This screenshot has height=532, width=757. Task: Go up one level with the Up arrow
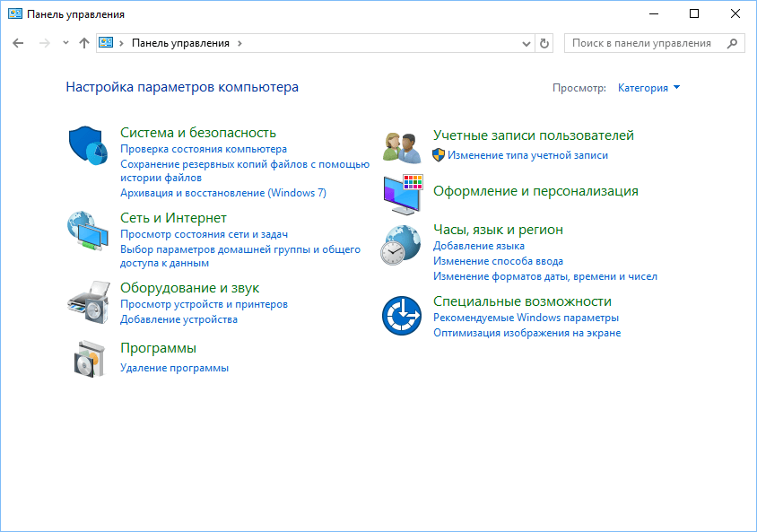[83, 42]
